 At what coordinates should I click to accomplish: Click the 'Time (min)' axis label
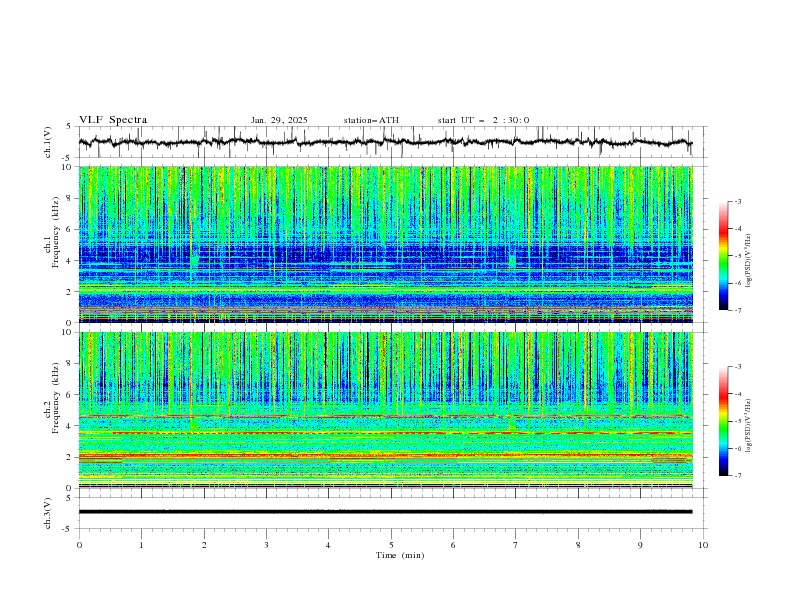(400, 555)
